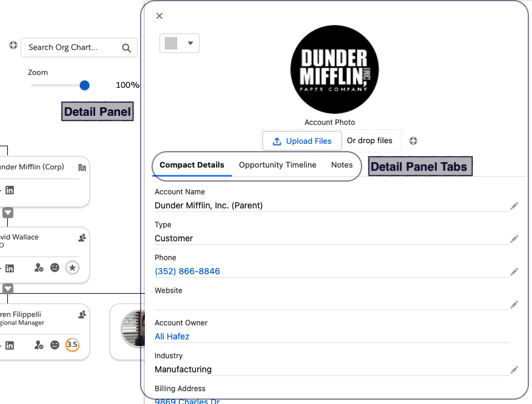Viewport: 532px width, 404px height.
Task: Click the user role icon on the Filippelli card
Action: pos(39,345)
